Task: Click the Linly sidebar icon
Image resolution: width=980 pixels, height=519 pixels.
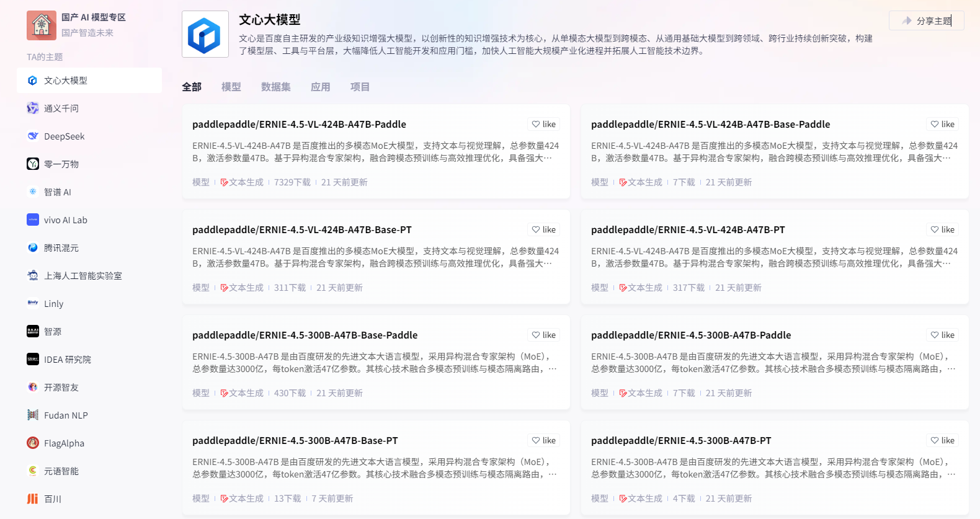Action: [33, 303]
